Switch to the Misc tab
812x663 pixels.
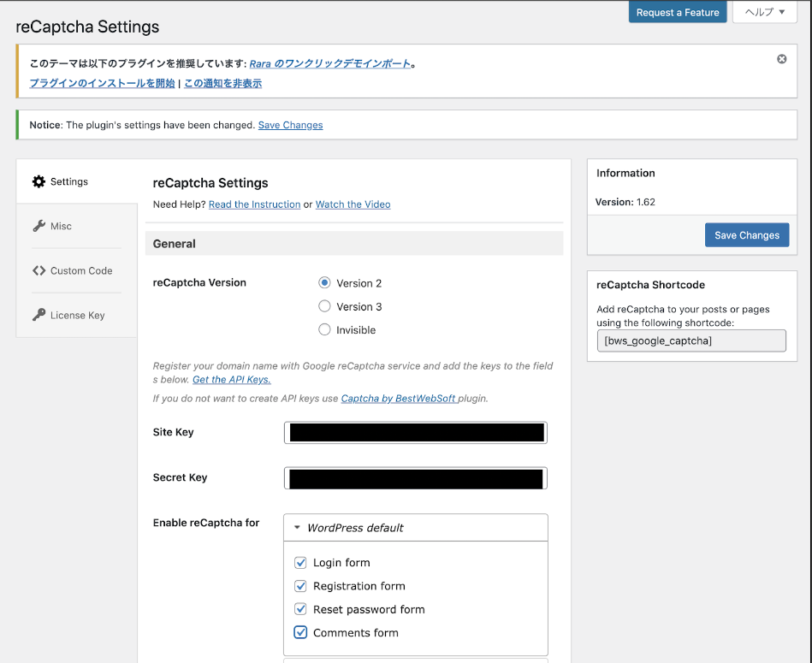(77, 226)
